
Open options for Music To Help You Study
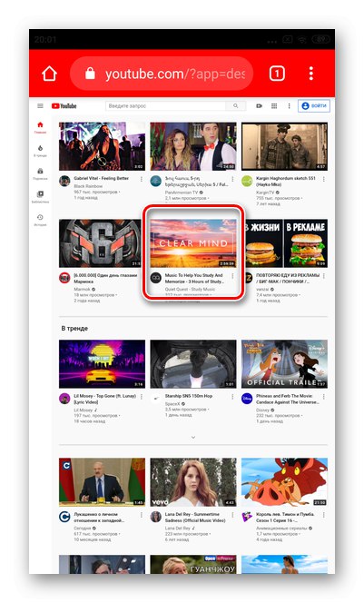[x=232, y=276]
